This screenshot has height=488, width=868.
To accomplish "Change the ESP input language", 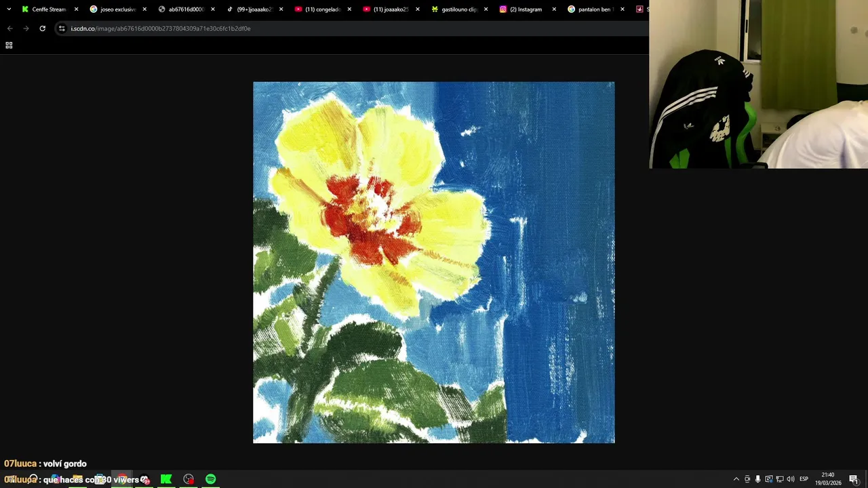I will (x=804, y=479).
